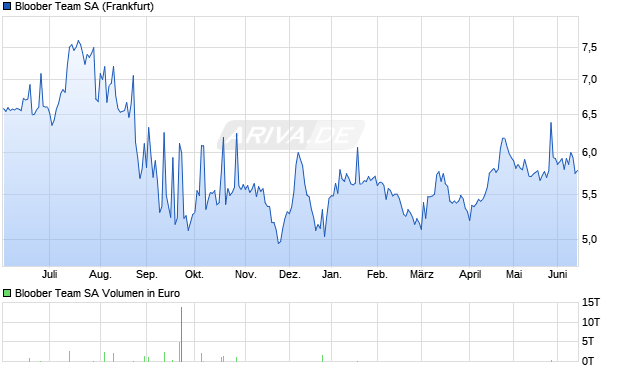The height and width of the screenshot is (371, 620).
Task: Select the 'Nov.' month label
Action: [246, 274]
